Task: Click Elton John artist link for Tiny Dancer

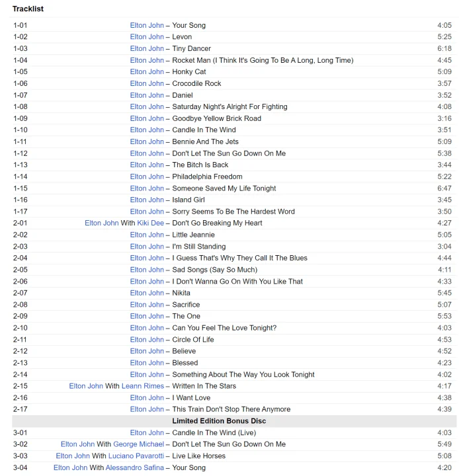Action: (147, 48)
